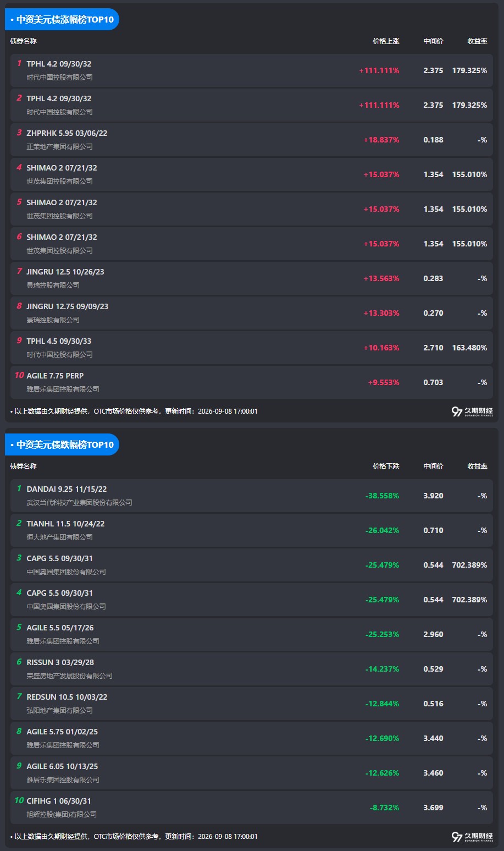
Task: Select the AGILE 6.05 10/13/25 bond
Action: tap(252, 773)
